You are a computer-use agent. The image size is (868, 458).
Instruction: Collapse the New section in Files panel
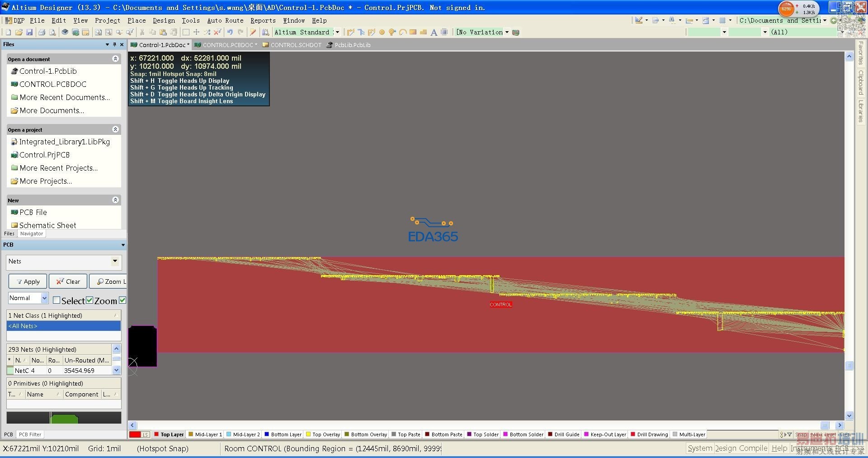point(115,200)
